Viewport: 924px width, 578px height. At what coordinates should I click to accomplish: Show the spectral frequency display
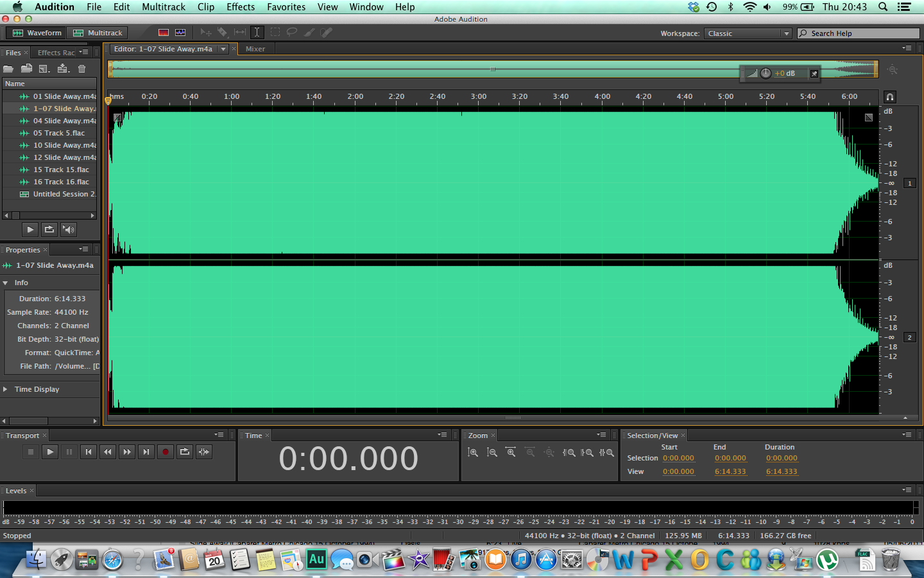[164, 32]
